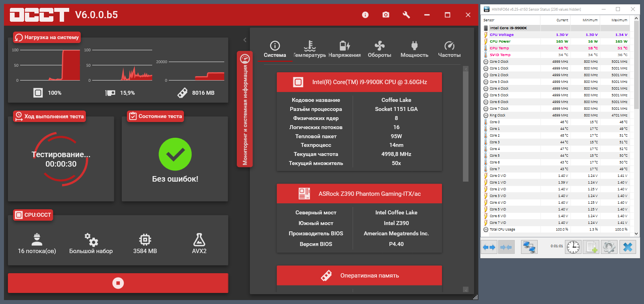Click the CPU icon in i9-9900K header
The width and height of the screenshot is (644, 304).
(298, 82)
